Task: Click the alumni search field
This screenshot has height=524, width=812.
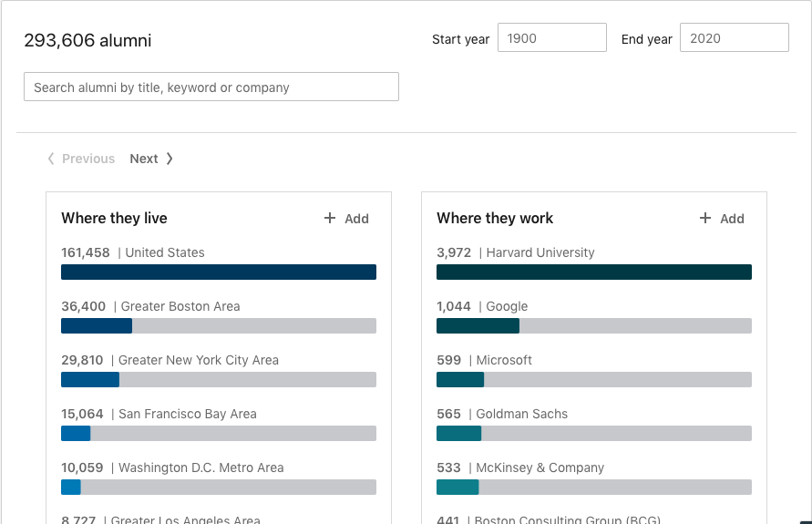Action: pos(211,87)
